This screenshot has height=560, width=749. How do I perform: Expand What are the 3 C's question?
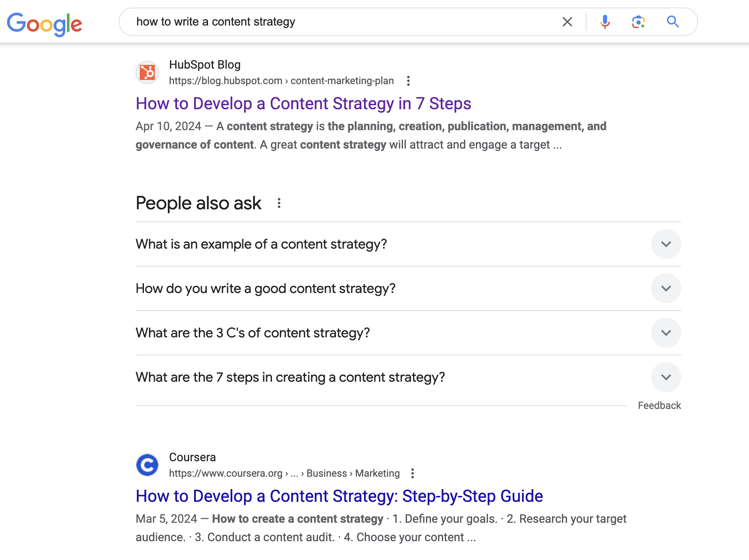pyautogui.click(x=408, y=333)
